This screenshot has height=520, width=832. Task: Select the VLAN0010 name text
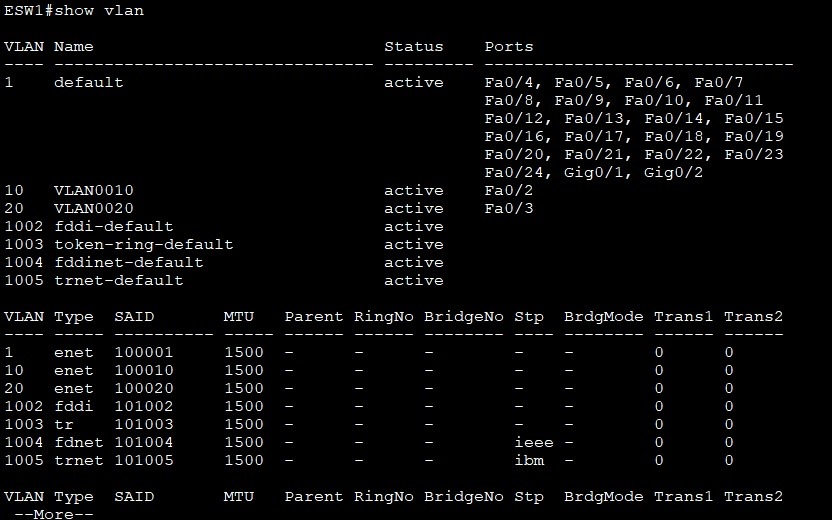click(x=93, y=190)
